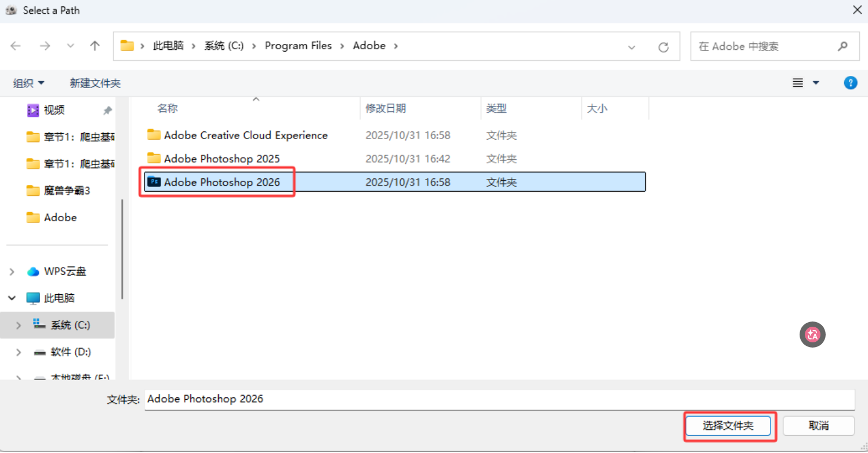Expand the WPS云盘 tree node
868x453 pixels.
pos(12,271)
